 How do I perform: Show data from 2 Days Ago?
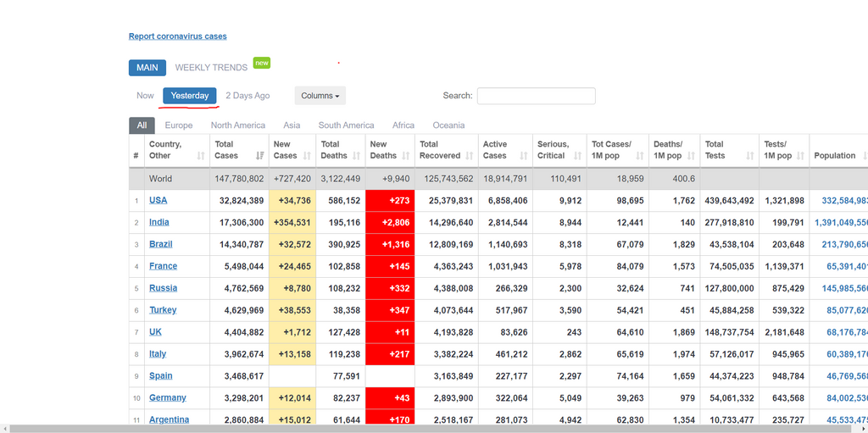[248, 95]
